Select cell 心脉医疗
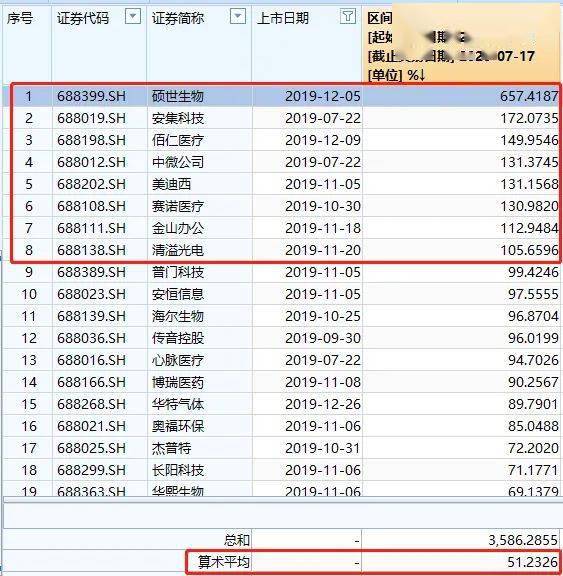Screen dimensions: 563x576 click(x=178, y=360)
